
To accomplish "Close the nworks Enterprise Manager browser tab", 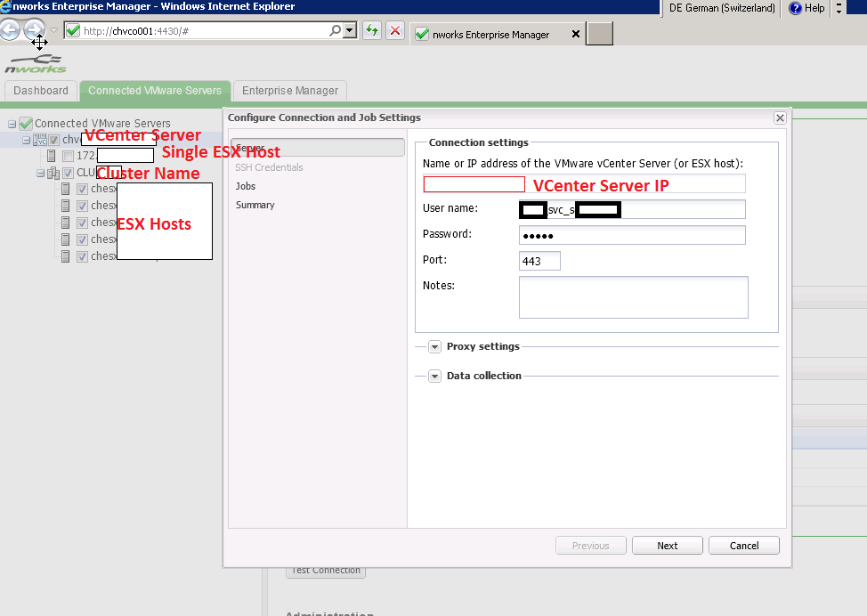I will pos(576,34).
